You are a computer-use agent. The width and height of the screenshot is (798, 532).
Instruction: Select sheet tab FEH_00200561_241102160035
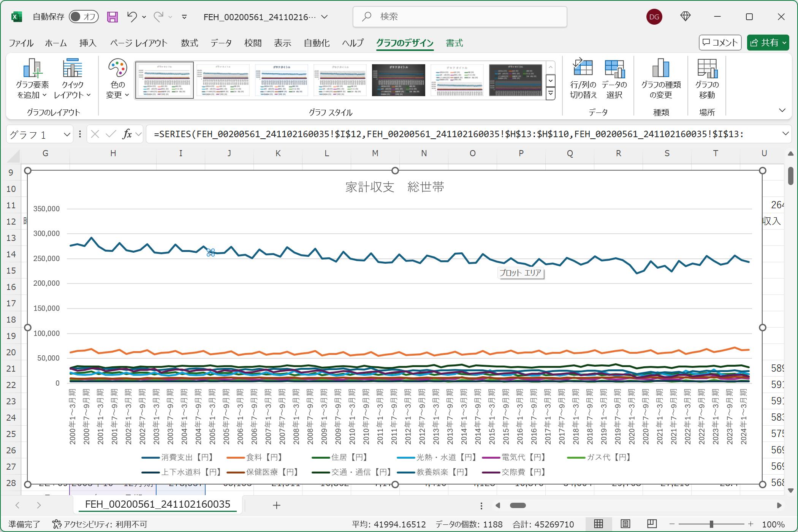[158, 504]
